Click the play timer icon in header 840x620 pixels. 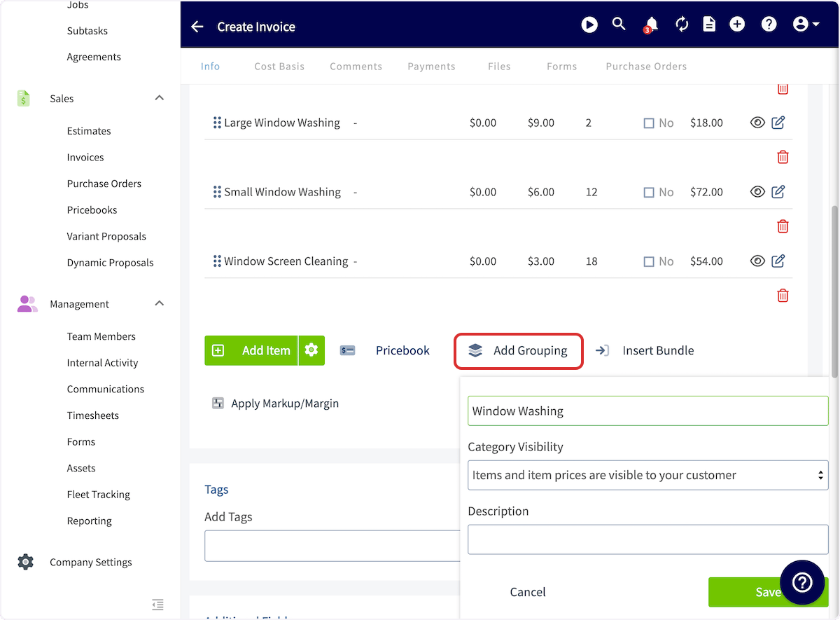click(589, 25)
